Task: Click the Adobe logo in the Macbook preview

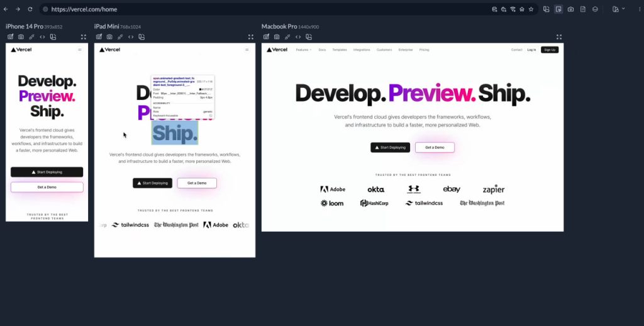Action: tap(333, 189)
